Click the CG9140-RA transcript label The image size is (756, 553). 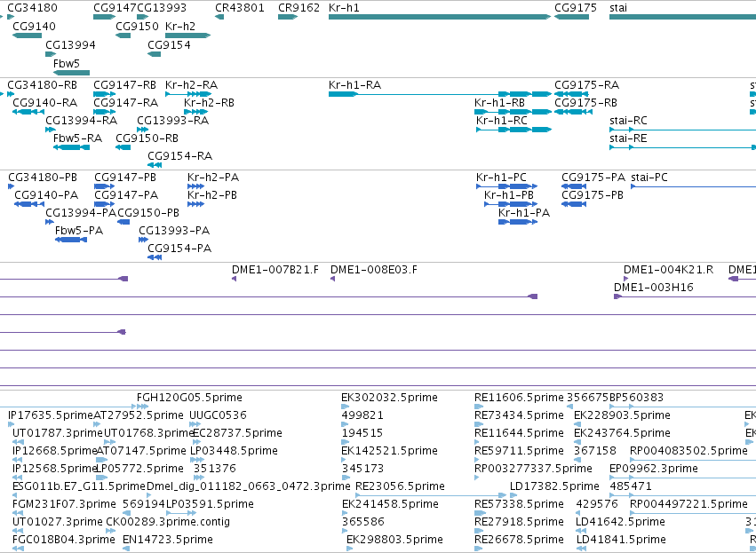pos(44,103)
